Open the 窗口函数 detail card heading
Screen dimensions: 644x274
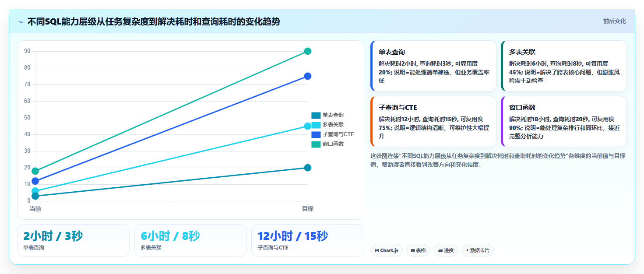click(x=522, y=107)
